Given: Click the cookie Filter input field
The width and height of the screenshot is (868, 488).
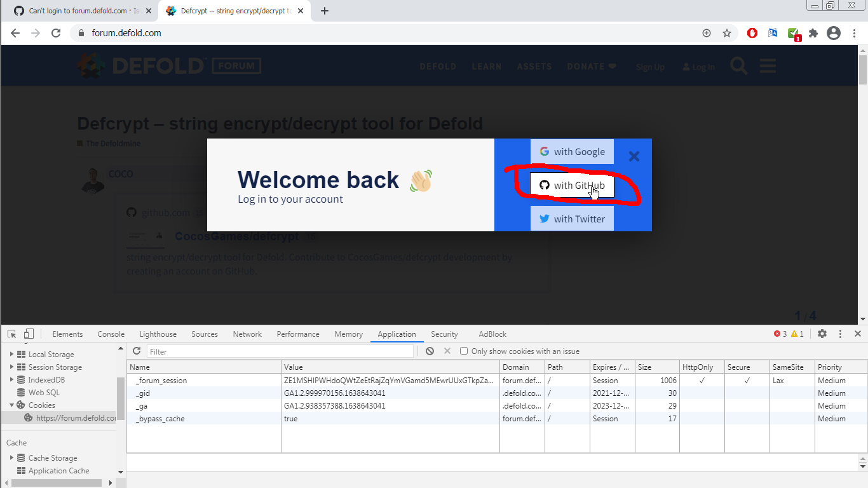Looking at the screenshot, I should click(280, 351).
